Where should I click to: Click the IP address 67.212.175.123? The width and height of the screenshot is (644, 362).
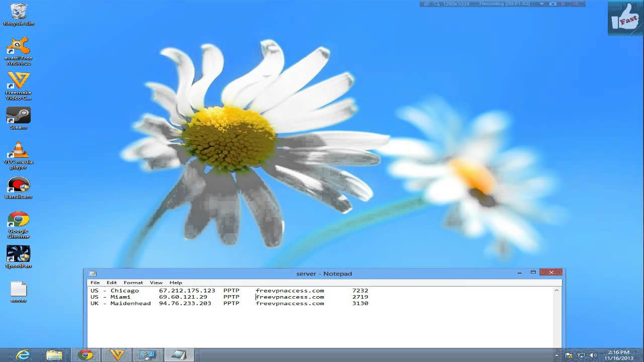(x=187, y=291)
